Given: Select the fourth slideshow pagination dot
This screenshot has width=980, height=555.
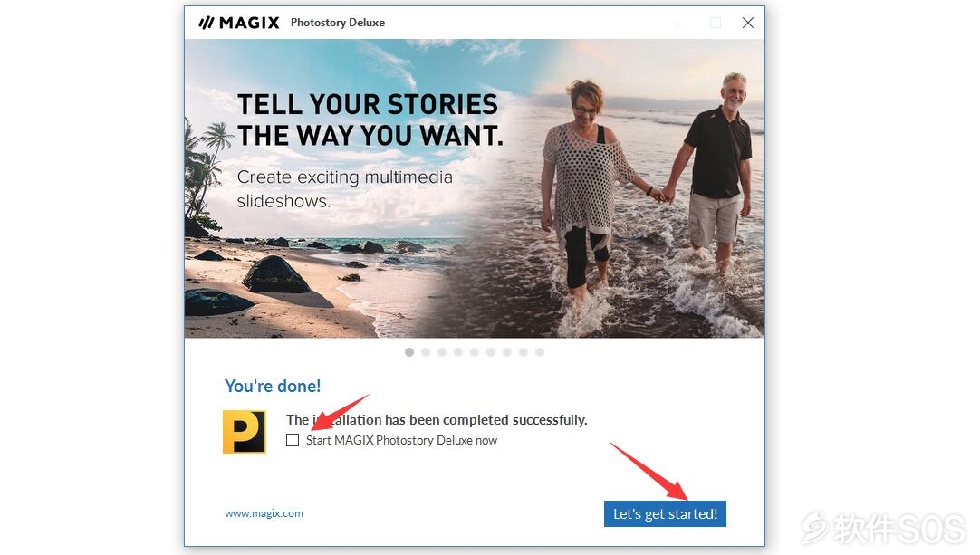Looking at the screenshot, I should [x=458, y=352].
